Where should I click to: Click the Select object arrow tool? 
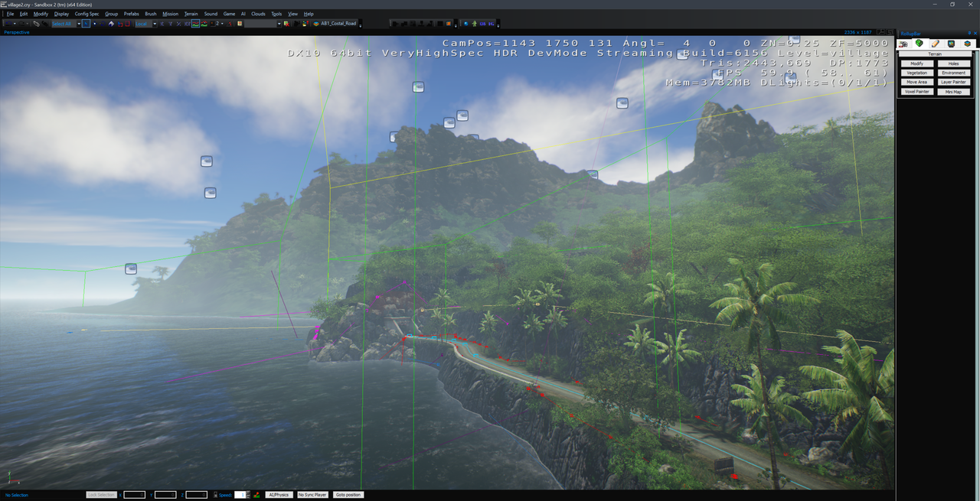tap(86, 24)
